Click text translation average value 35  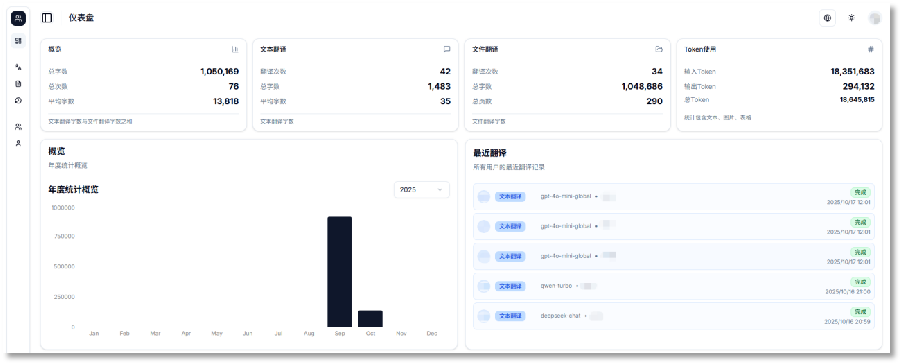tap(445, 101)
